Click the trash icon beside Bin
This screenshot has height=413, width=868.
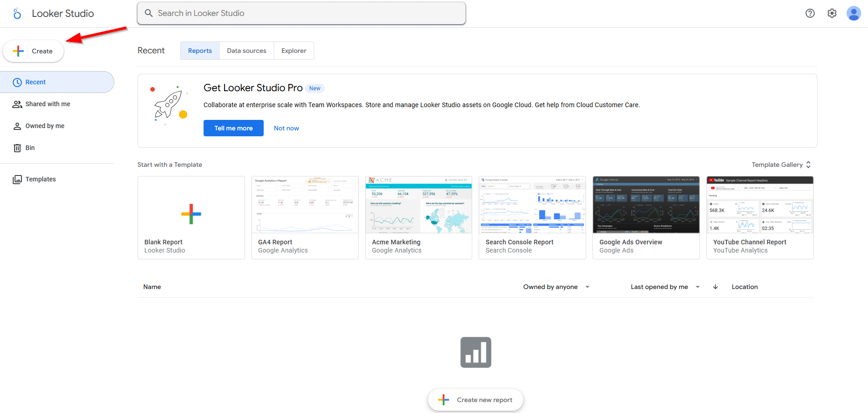click(x=17, y=148)
